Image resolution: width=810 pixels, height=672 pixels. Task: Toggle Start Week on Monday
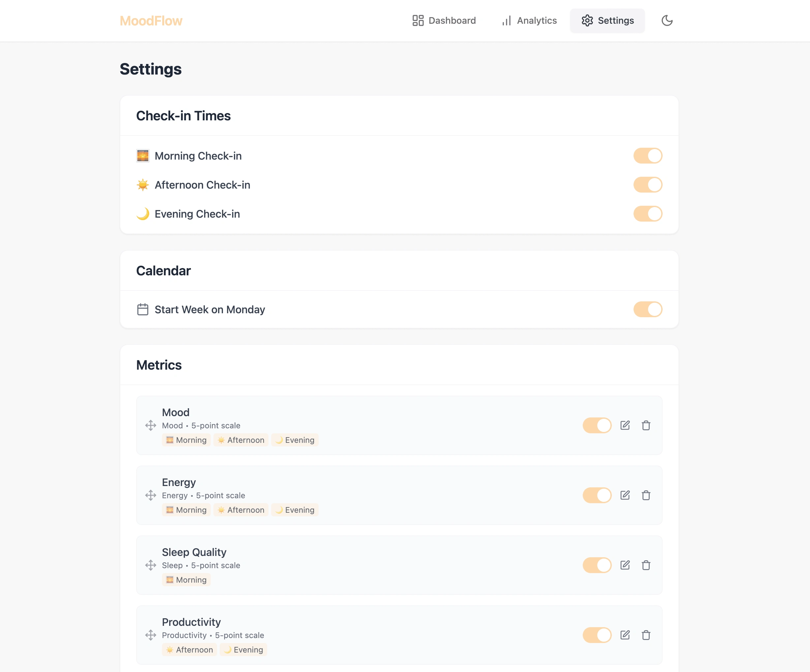648,309
